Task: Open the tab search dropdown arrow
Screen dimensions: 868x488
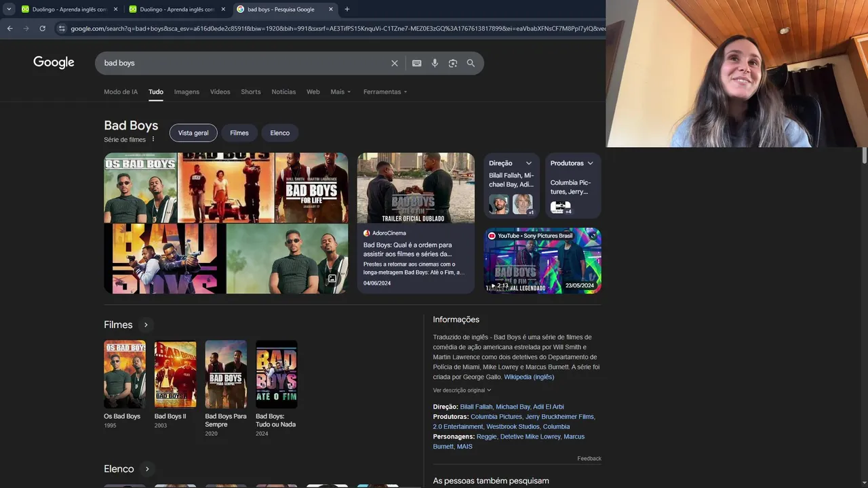Action: point(9,9)
